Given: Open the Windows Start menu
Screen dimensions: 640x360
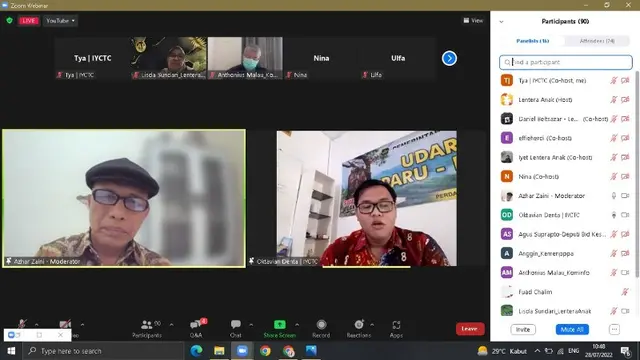Looking at the screenshot, I should pos(11,351).
